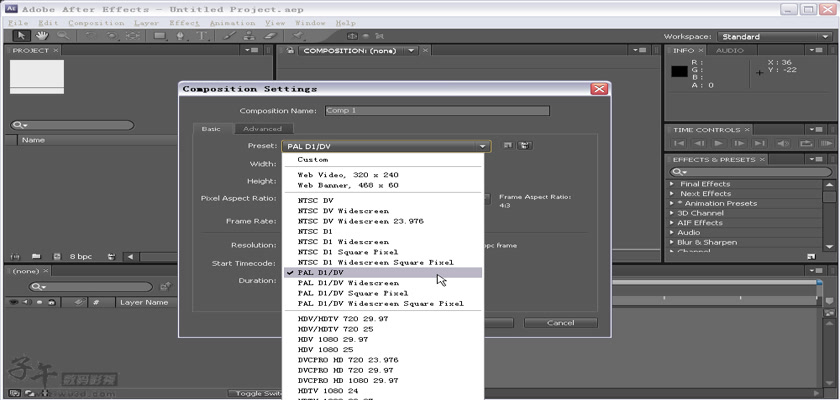The width and height of the screenshot is (840, 400).
Task: Open the Composition (none) viewer dropdown
Action: 411,50
